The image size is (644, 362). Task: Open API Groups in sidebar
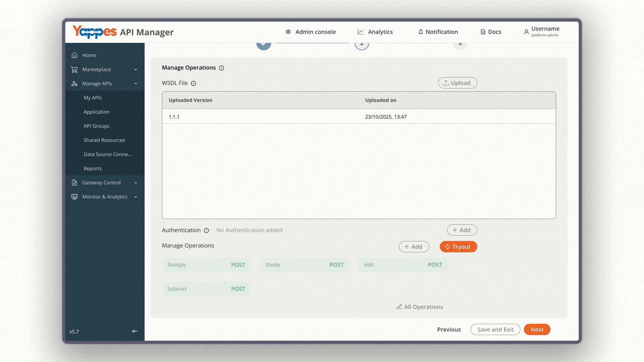tap(97, 126)
